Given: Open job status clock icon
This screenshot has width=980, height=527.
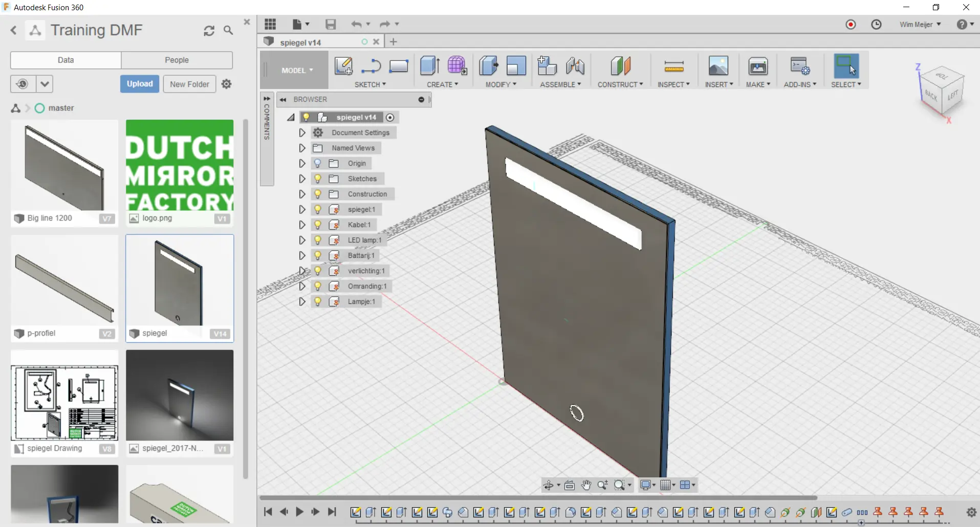Looking at the screenshot, I should 876,25.
